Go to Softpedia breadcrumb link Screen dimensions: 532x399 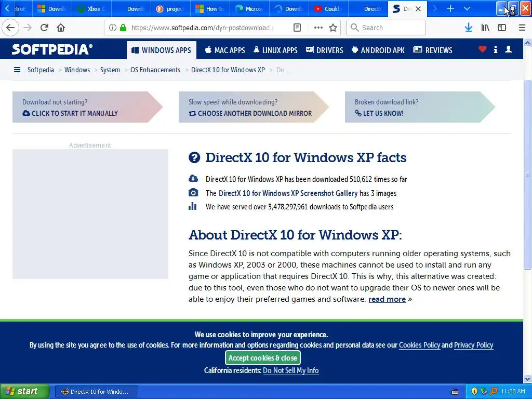[x=41, y=70]
